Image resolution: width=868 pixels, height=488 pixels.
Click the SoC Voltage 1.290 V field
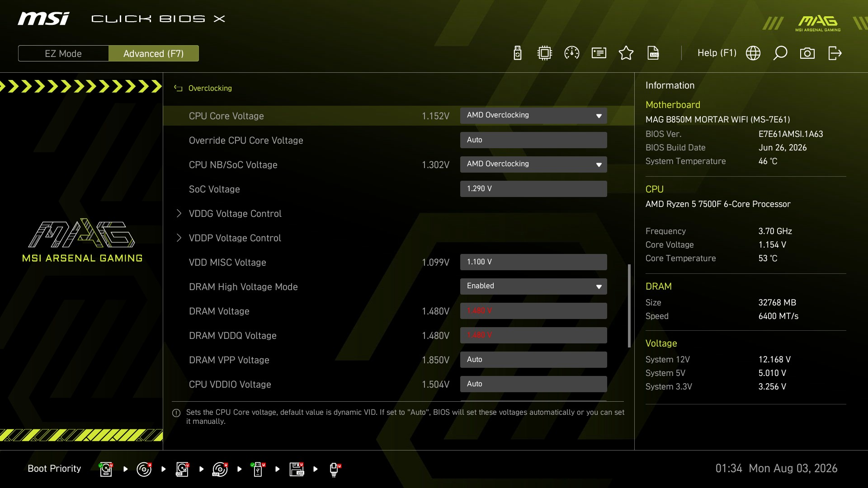(533, 189)
